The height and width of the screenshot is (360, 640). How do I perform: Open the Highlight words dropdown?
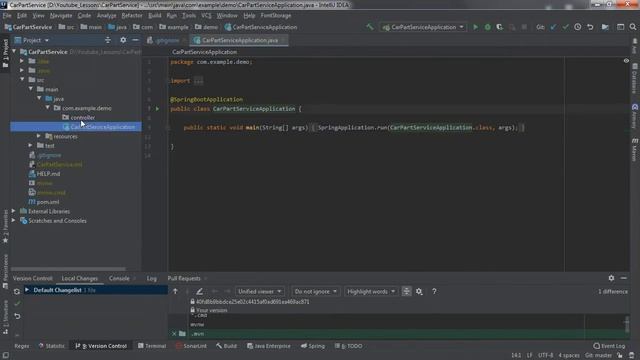click(371, 291)
